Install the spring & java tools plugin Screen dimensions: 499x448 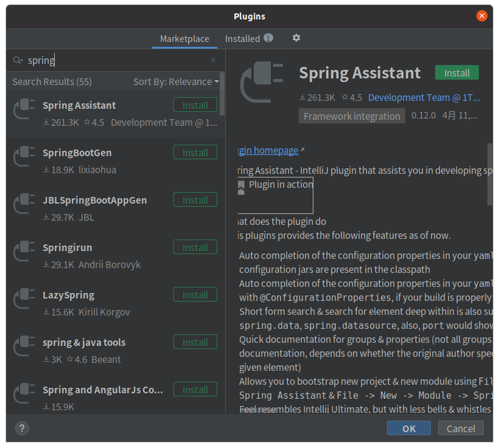[195, 342]
